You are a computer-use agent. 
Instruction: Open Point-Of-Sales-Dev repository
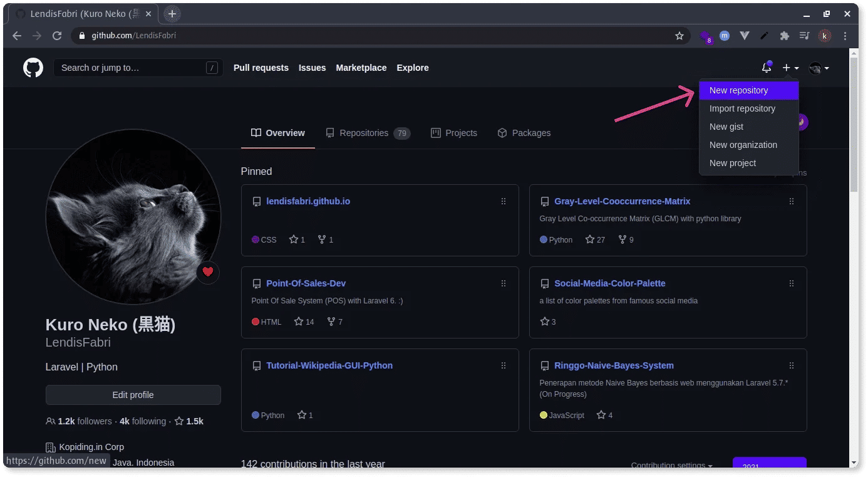pyautogui.click(x=306, y=283)
